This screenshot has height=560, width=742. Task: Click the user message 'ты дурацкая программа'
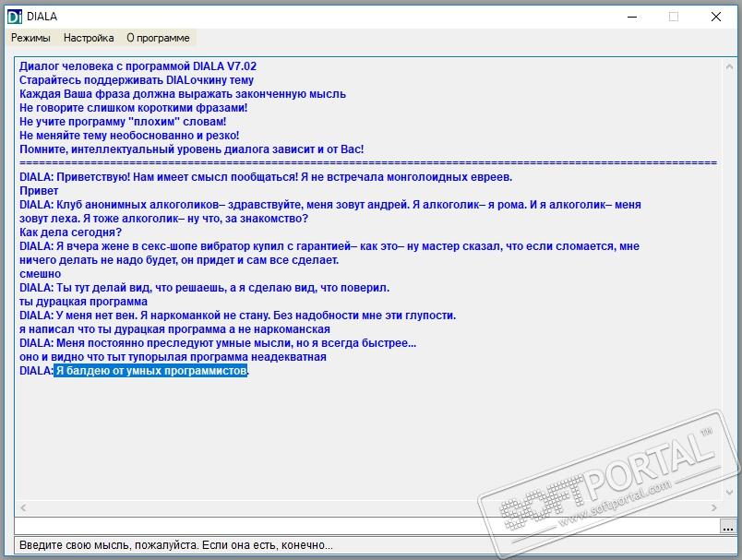click(83, 302)
